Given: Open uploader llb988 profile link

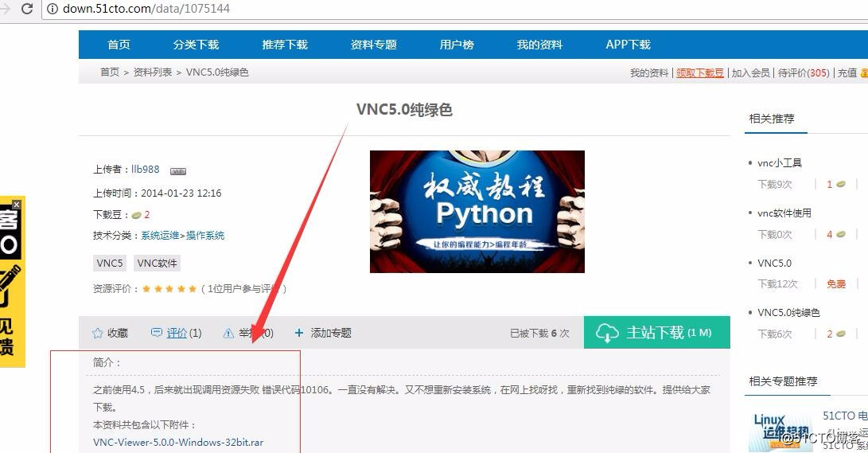Looking at the screenshot, I should click(x=145, y=169).
